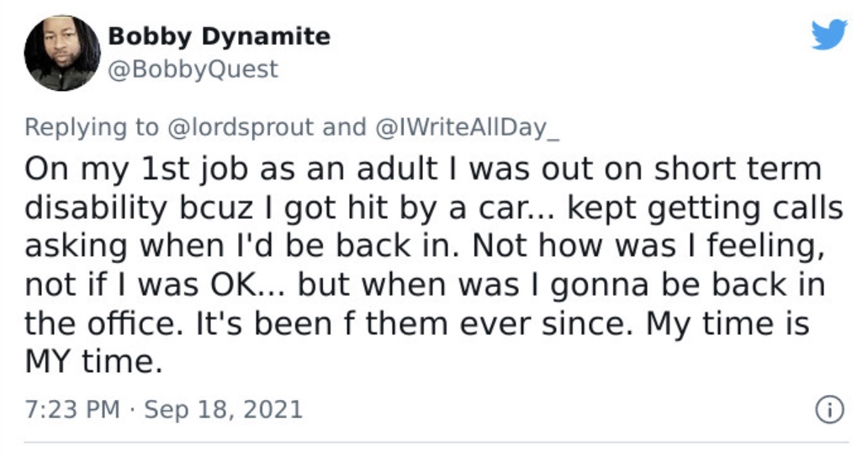Open the @BobbyQuest handle link
The height and width of the screenshot is (453, 868).
click(x=193, y=70)
